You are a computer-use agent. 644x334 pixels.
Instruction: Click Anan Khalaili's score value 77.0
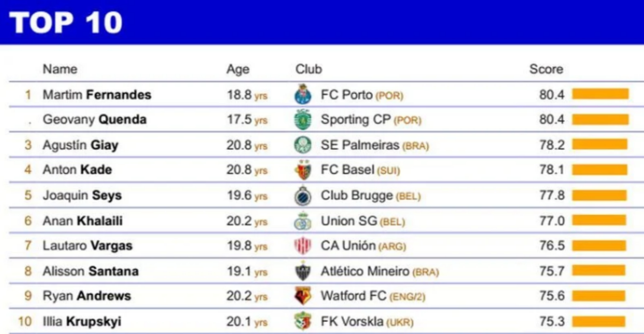(552, 221)
